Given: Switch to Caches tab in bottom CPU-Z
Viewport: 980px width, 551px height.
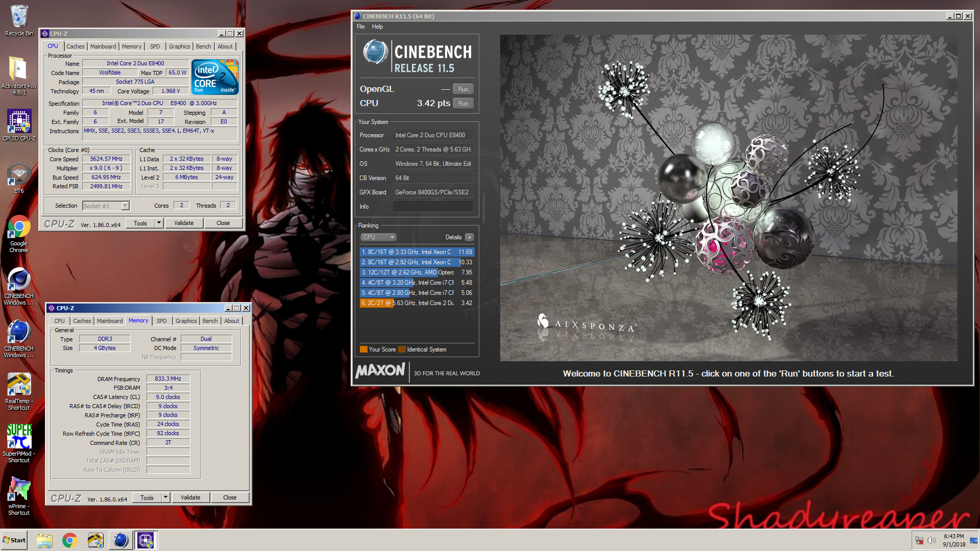Looking at the screenshot, I should [82, 321].
